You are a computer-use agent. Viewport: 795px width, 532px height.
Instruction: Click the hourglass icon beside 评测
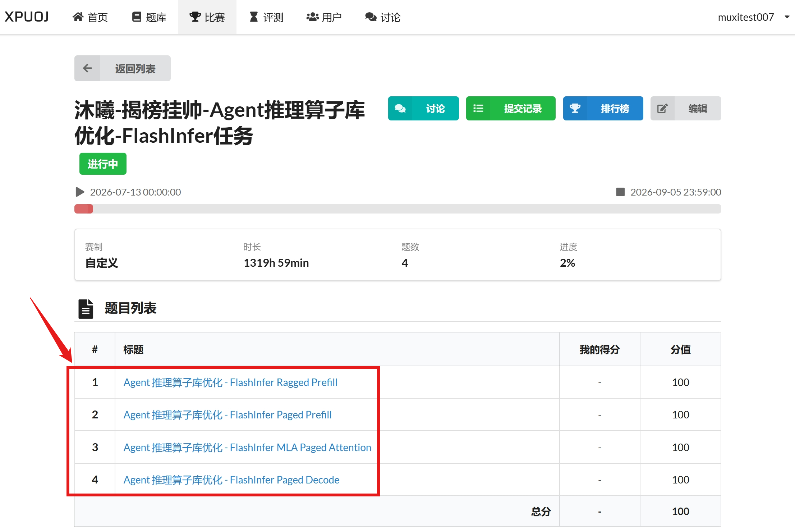[254, 17]
